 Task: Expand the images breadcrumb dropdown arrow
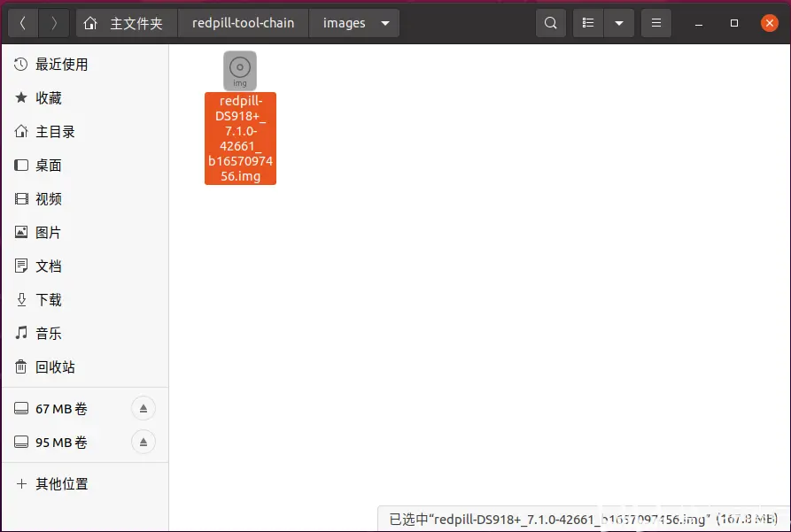point(384,23)
